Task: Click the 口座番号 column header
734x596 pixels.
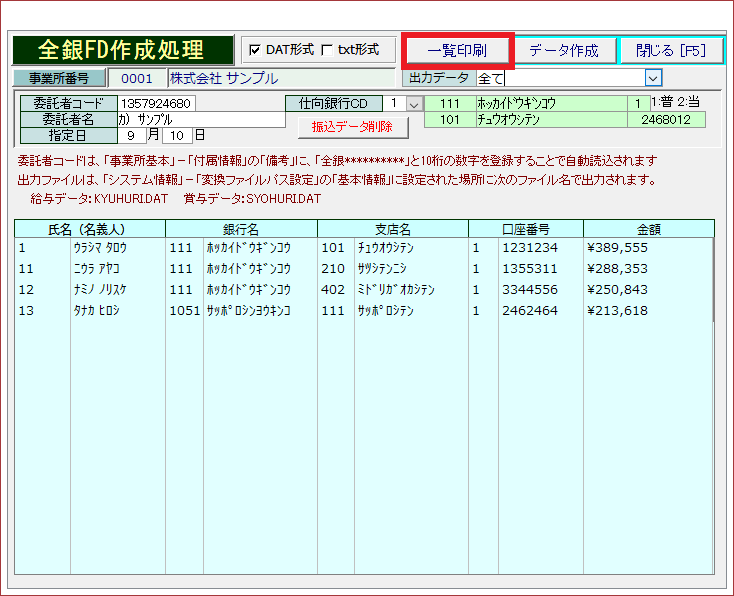Action: [526, 229]
